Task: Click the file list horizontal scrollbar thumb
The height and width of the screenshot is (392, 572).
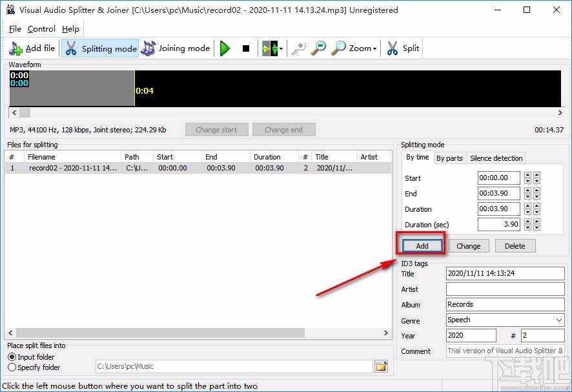Action: [x=160, y=333]
